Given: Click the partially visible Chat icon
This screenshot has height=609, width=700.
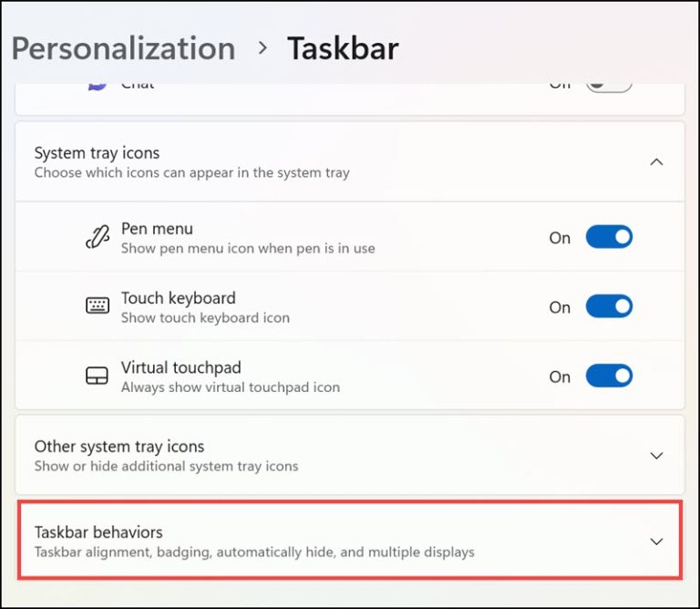Looking at the screenshot, I should 98,86.
